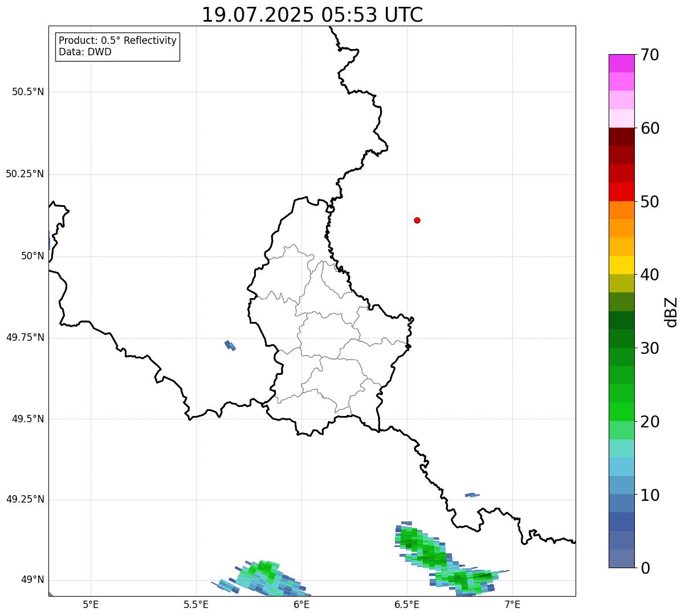Screen dimensions: 685x616
Task: Click the colorbar tick label 0
Action: click(x=645, y=568)
